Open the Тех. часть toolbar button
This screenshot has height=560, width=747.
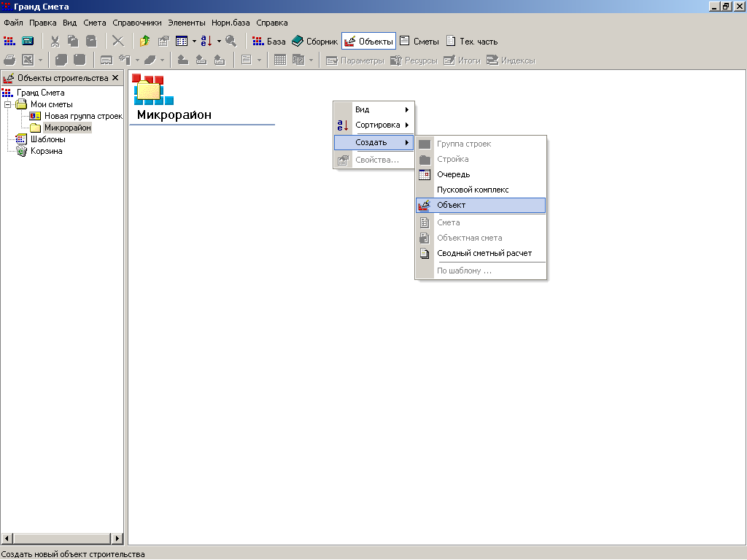pyautogui.click(x=472, y=42)
